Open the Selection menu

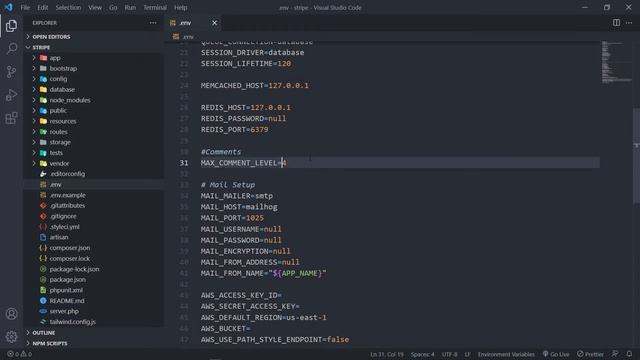(x=68, y=7)
